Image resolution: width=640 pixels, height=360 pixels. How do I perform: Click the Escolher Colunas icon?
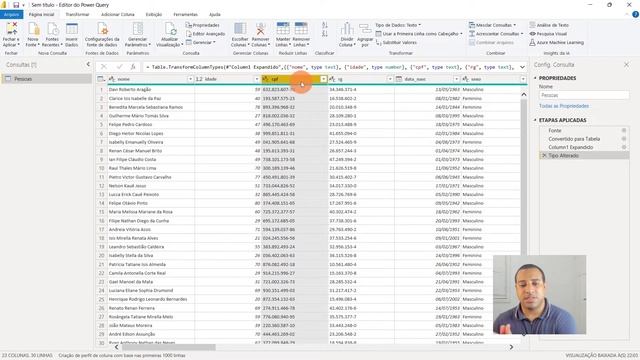(240, 29)
